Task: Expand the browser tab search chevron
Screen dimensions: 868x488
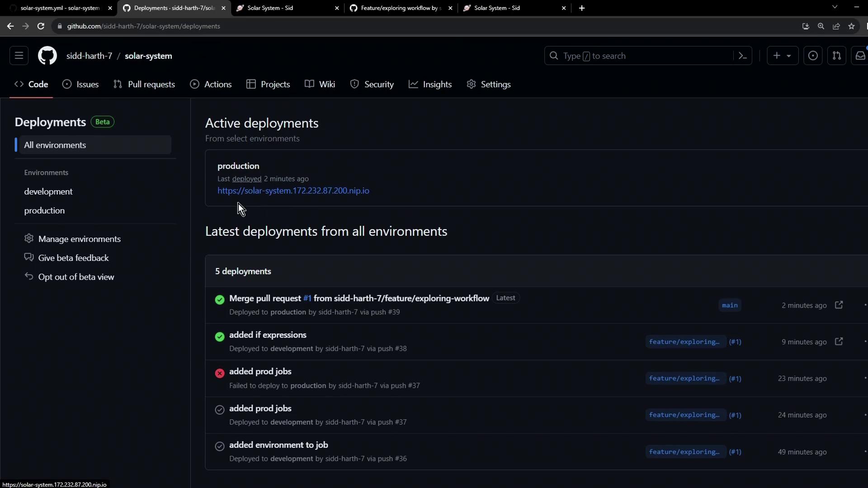Action: 835,7
